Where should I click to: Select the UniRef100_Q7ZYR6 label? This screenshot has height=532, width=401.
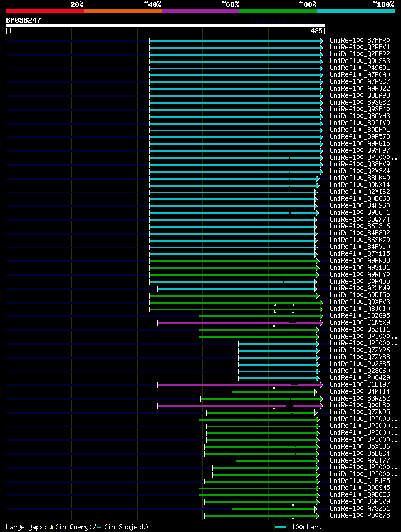point(360,350)
